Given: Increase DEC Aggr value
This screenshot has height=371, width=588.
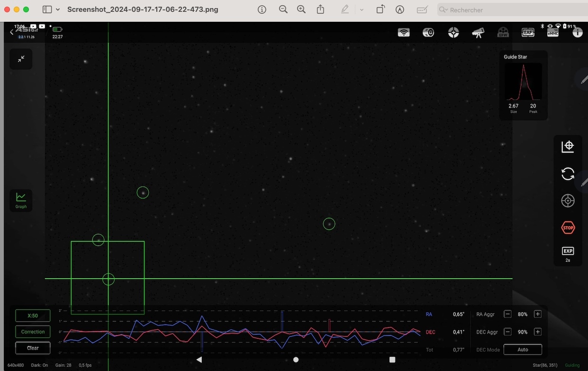Looking at the screenshot, I should pos(537,332).
